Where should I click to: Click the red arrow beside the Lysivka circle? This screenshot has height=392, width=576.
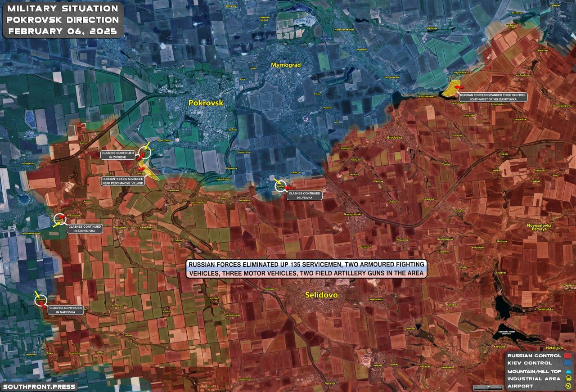click(x=290, y=188)
